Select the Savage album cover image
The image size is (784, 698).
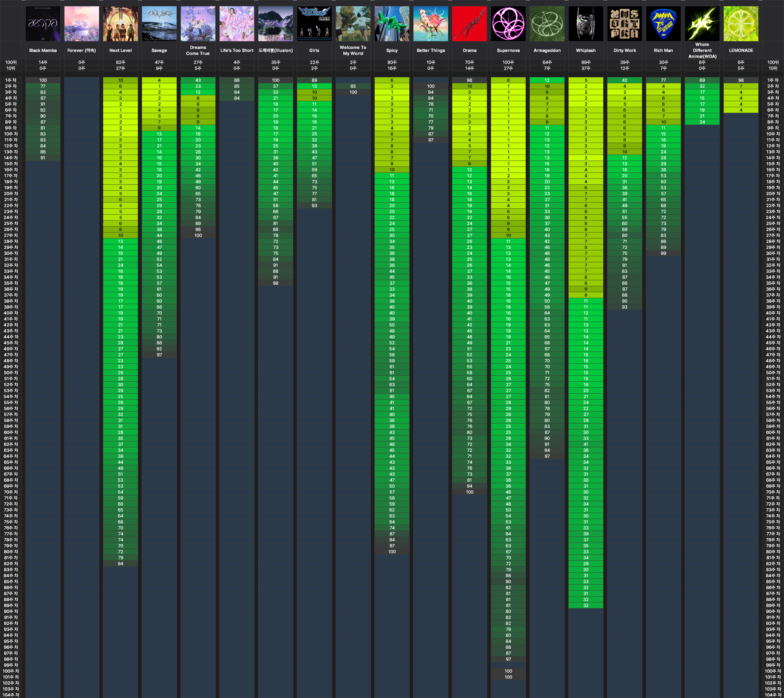159,23
